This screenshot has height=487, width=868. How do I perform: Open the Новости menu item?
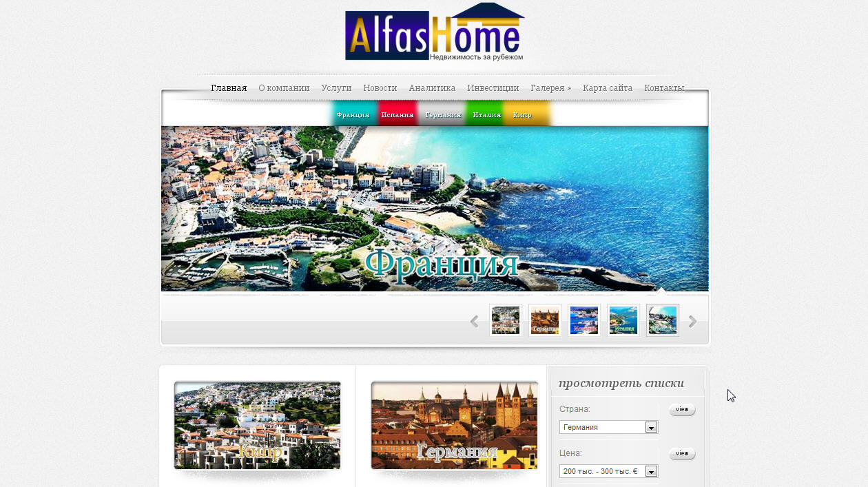click(x=380, y=88)
